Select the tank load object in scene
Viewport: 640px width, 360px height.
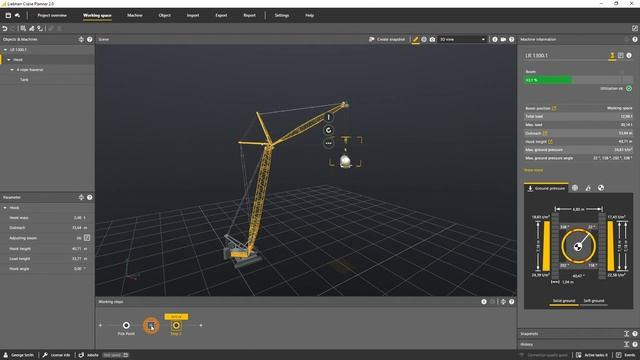coord(346,160)
